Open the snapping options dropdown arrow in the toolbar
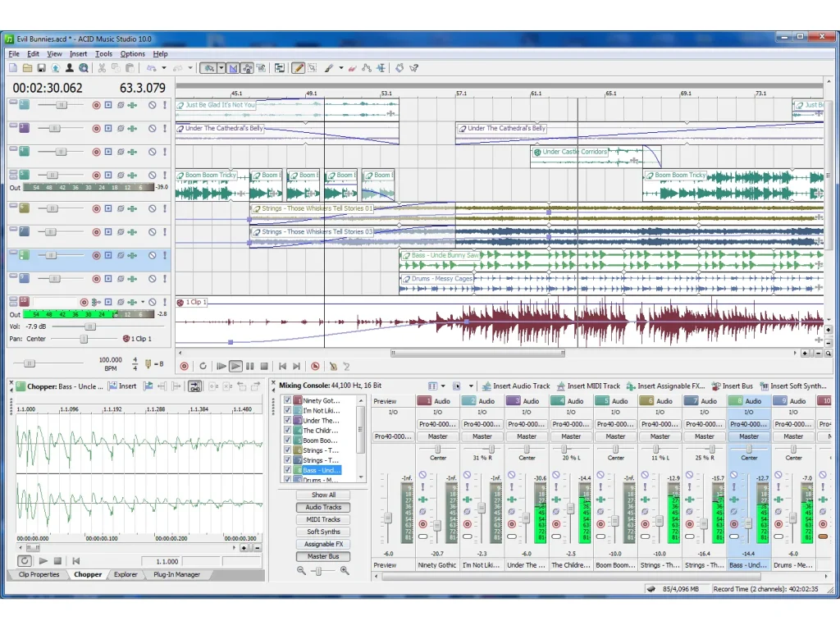Viewport: 840px width, 630px height. pos(221,68)
